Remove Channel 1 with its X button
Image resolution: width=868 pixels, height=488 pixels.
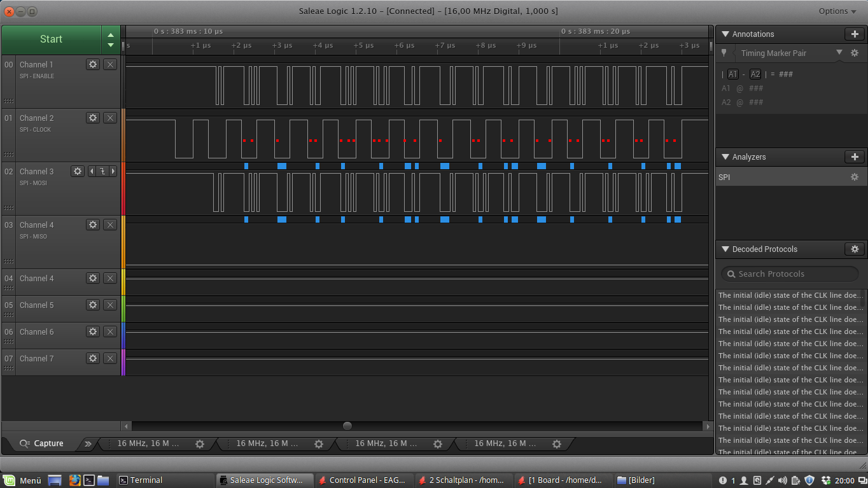pyautogui.click(x=110, y=64)
